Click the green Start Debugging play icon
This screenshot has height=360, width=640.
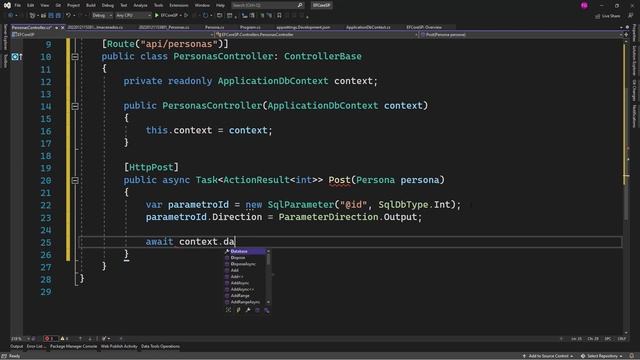pos(156,16)
